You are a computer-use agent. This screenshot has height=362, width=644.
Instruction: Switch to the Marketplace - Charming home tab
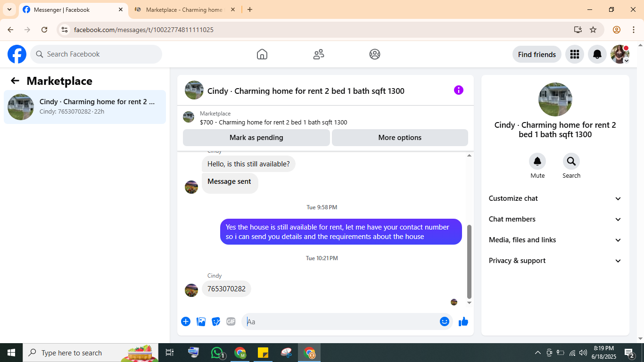point(184,9)
